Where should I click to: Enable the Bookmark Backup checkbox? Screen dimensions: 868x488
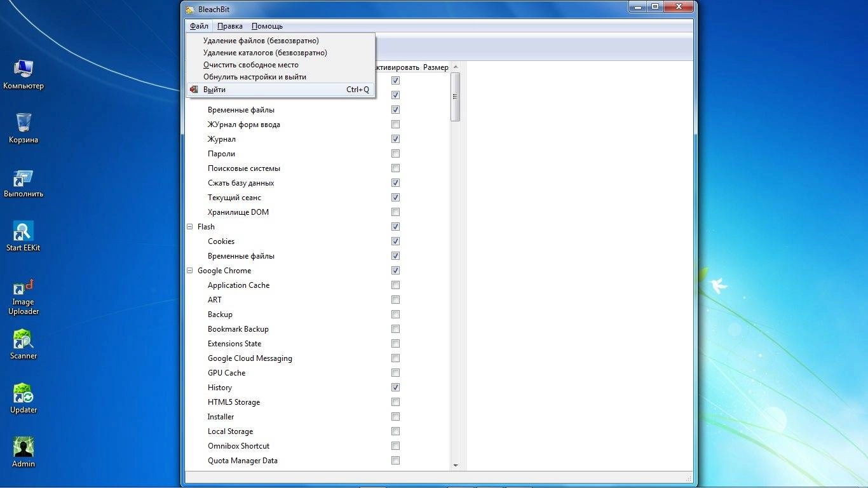pos(395,329)
